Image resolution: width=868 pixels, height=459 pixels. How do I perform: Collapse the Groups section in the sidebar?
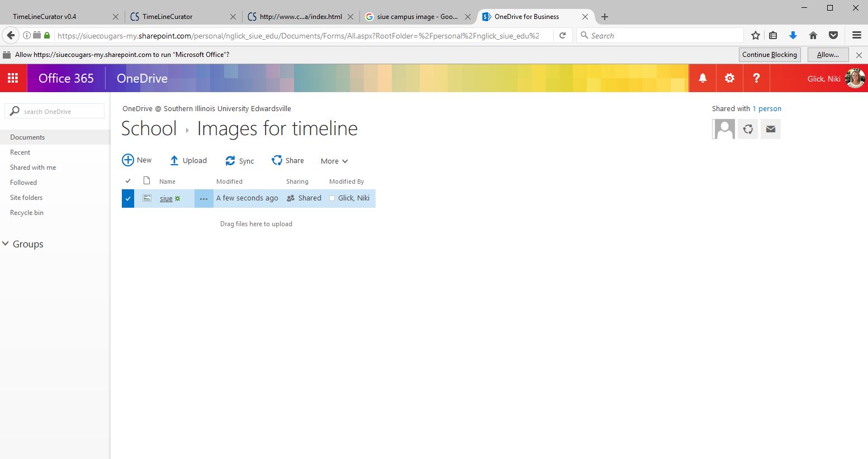[x=6, y=244]
